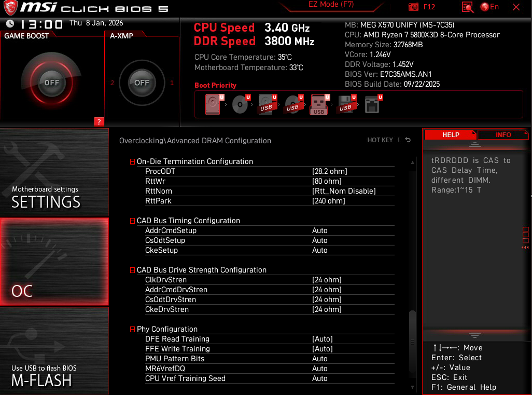Click the top drag handle of the help panel

474,145
